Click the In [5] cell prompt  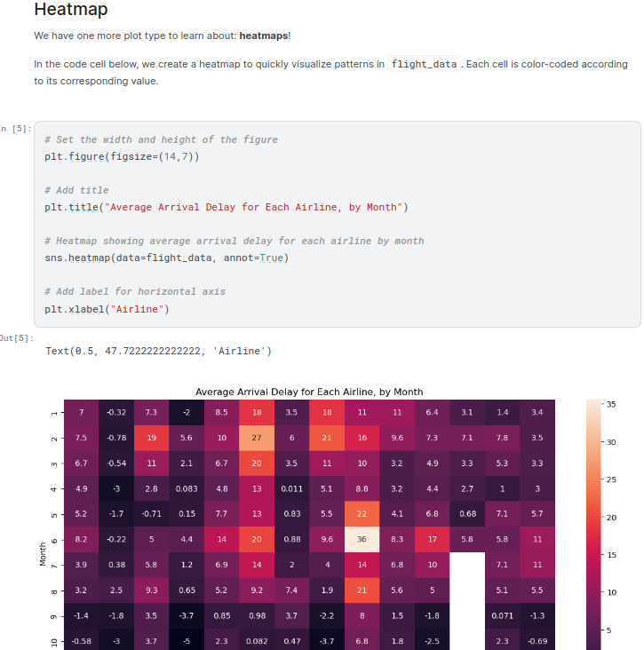click(16, 130)
